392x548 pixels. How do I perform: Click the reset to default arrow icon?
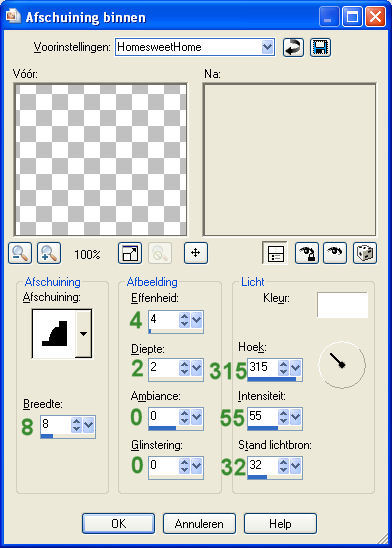click(x=293, y=47)
